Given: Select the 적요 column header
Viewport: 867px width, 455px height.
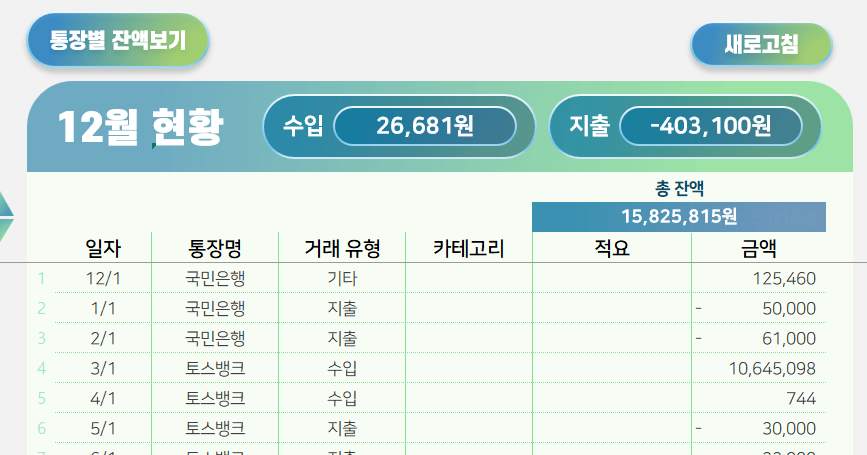Looking at the screenshot, I should pyautogui.click(x=612, y=248).
